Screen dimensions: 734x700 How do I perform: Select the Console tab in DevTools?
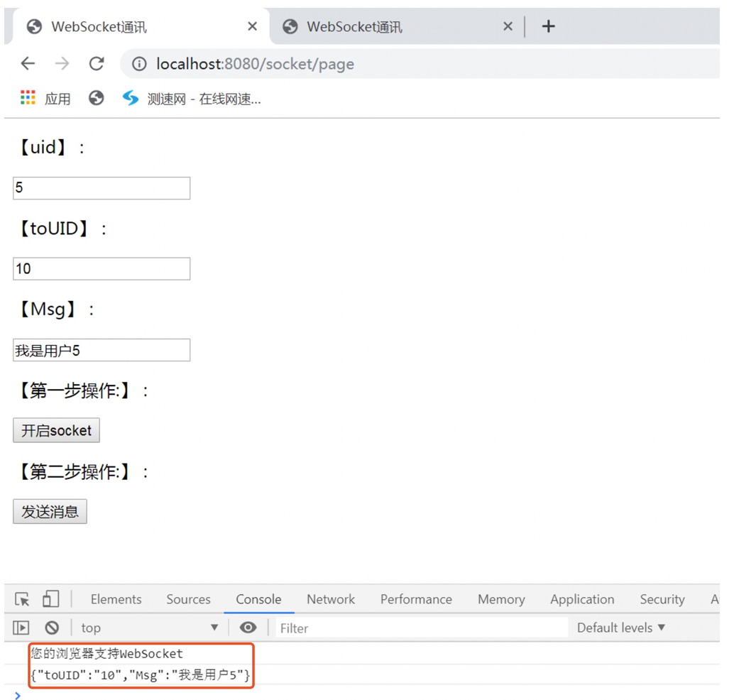tap(258, 599)
